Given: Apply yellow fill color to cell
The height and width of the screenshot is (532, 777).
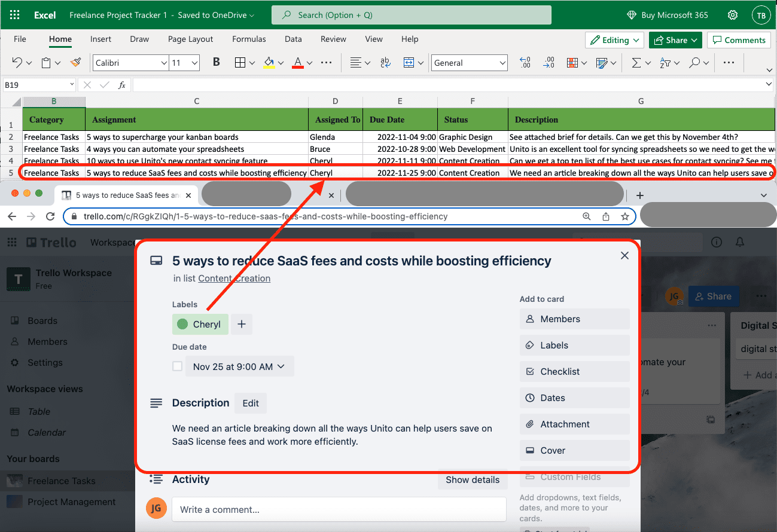Looking at the screenshot, I should pos(269,63).
